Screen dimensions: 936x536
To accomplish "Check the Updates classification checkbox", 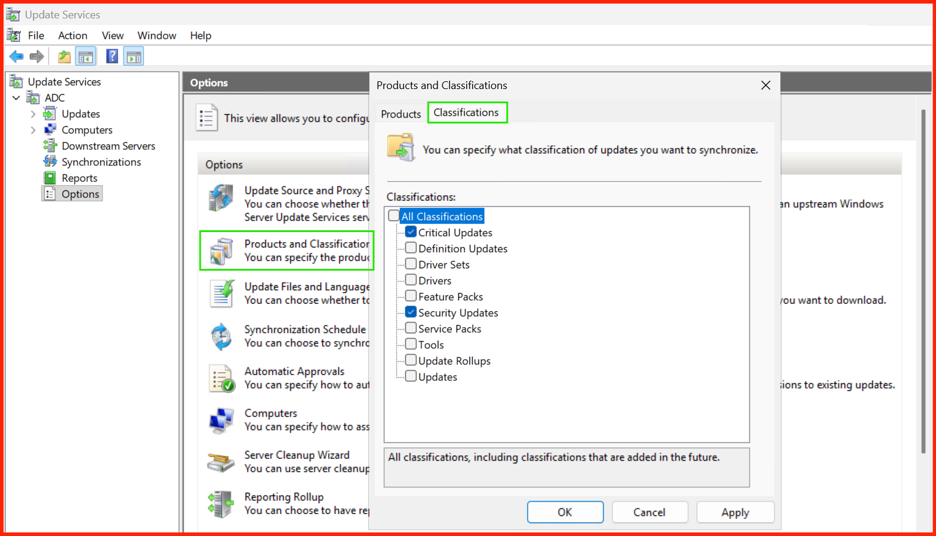I will 411,377.
